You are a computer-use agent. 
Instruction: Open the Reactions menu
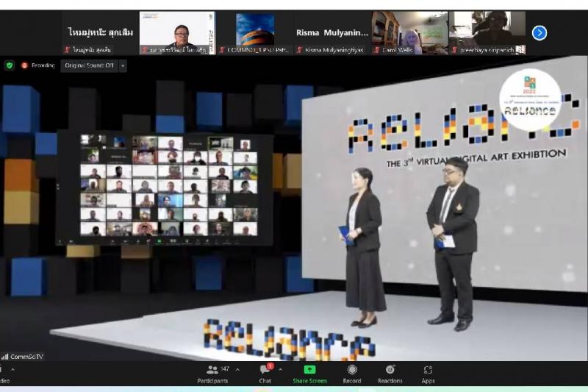[390, 373]
